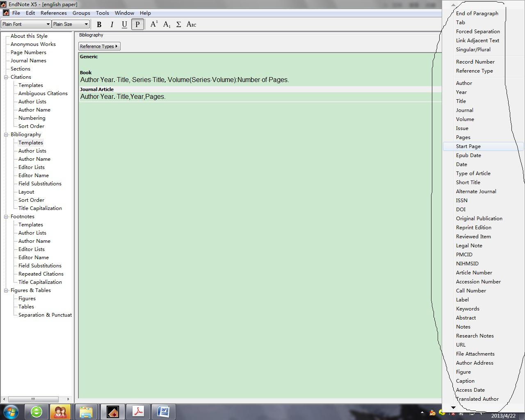Collapse the Citations tree node
Screen dimensions: 525x420
click(x=6, y=77)
